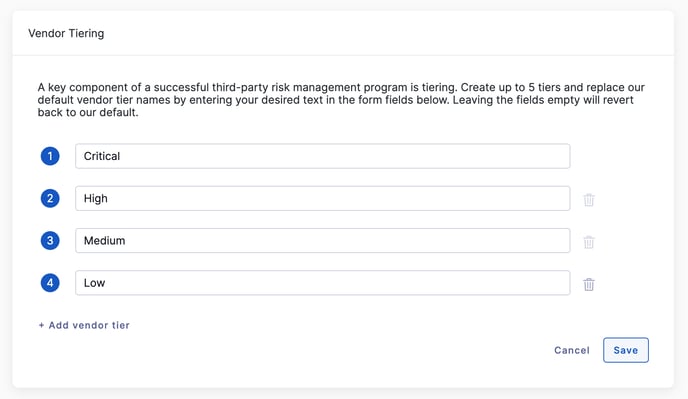Click the trash icon next to Low
Screen dimensions: 688x399
pos(589,284)
